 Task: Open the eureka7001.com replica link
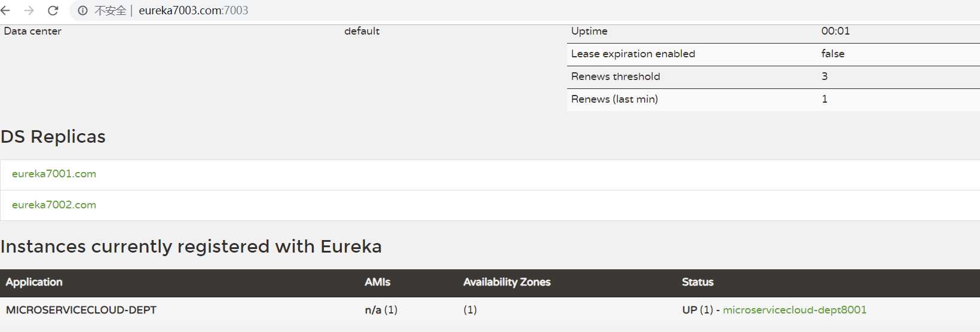tap(54, 174)
